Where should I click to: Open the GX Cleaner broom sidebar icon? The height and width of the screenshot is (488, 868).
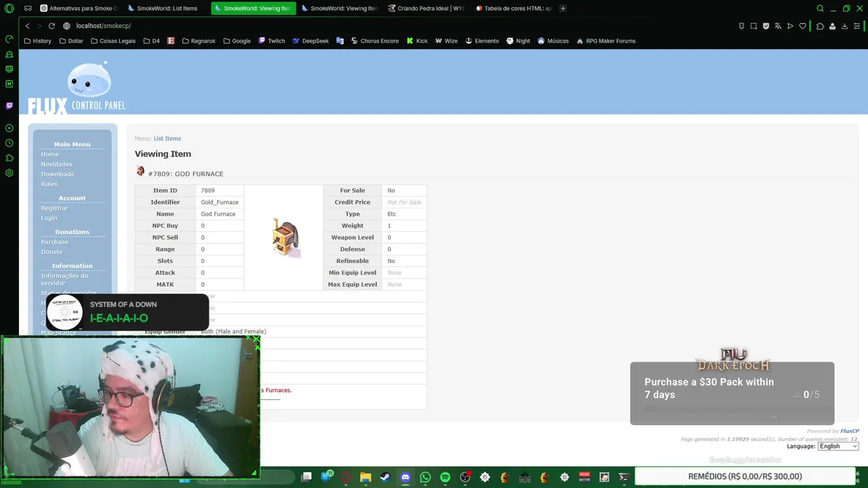pos(9,54)
